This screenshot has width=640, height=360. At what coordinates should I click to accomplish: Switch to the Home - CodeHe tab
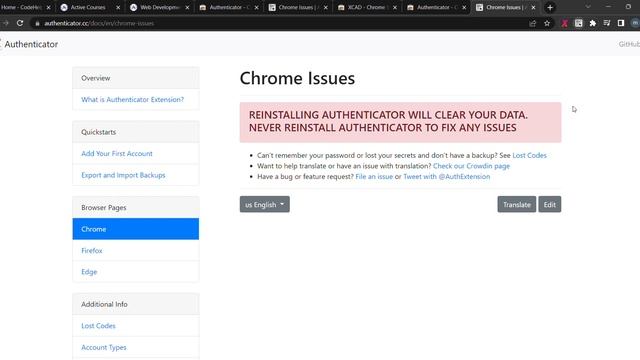click(x=22, y=7)
